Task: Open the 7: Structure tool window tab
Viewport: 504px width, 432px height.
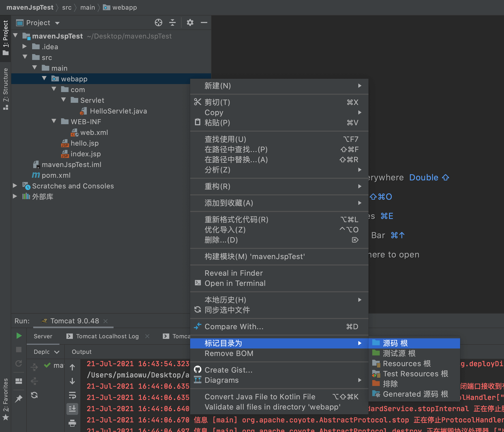Action: [x=5, y=89]
